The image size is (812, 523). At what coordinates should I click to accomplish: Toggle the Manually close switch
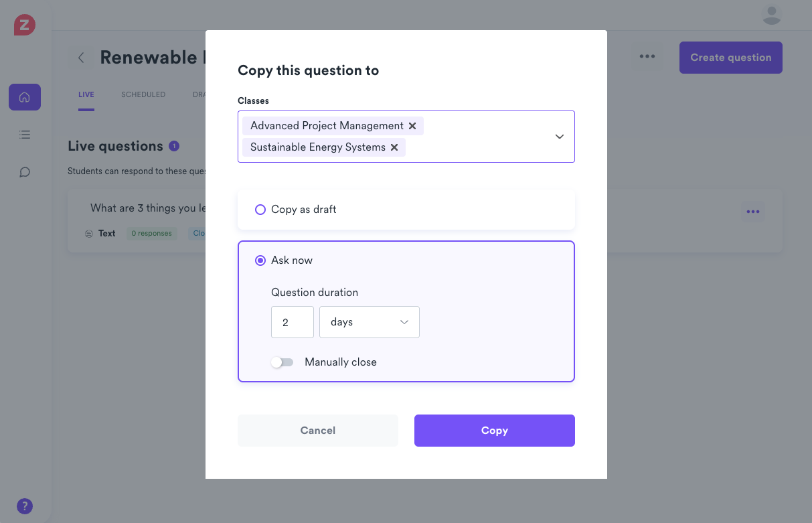tap(282, 362)
